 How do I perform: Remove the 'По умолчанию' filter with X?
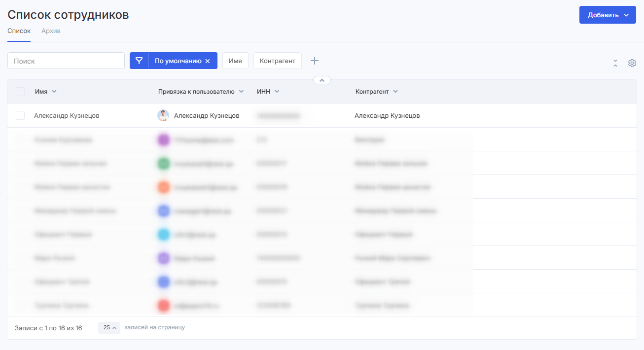(208, 61)
